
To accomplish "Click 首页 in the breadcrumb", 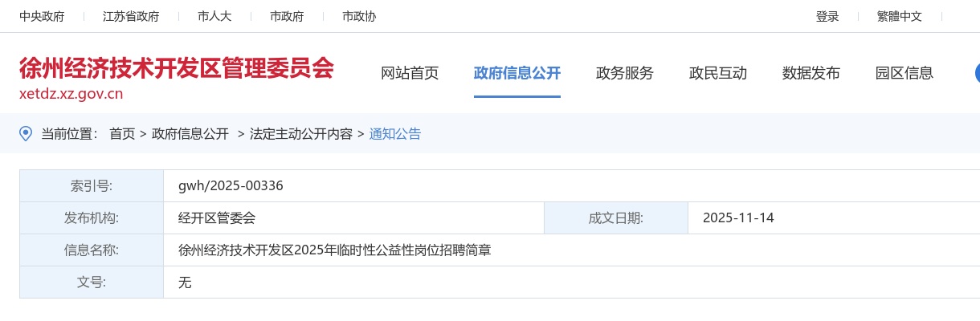I will click(x=122, y=134).
